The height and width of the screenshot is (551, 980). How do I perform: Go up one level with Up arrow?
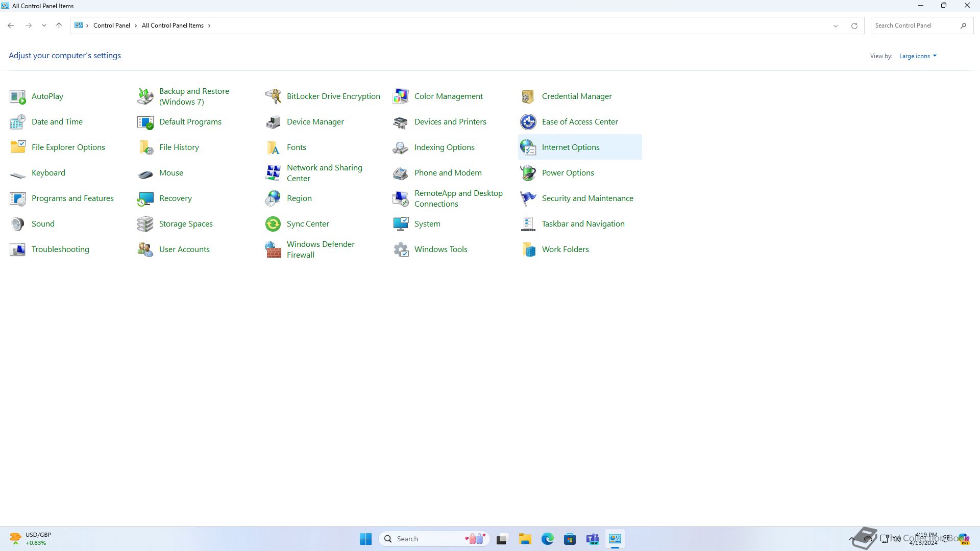[x=59, y=26]
